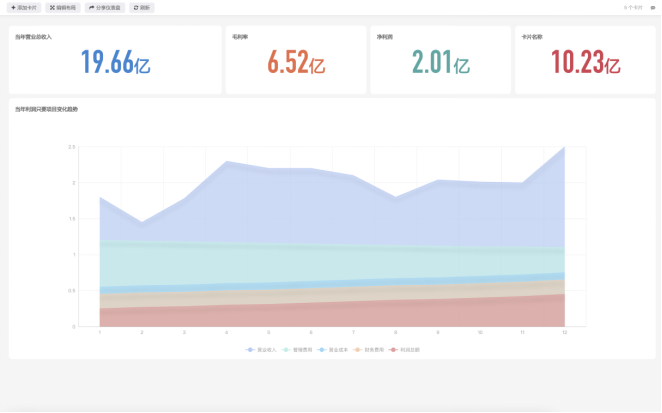The height and width of the screenshot is (413, 662).
Task: Click 分享仪表盘 share arrow button
Action: point(105,8)
